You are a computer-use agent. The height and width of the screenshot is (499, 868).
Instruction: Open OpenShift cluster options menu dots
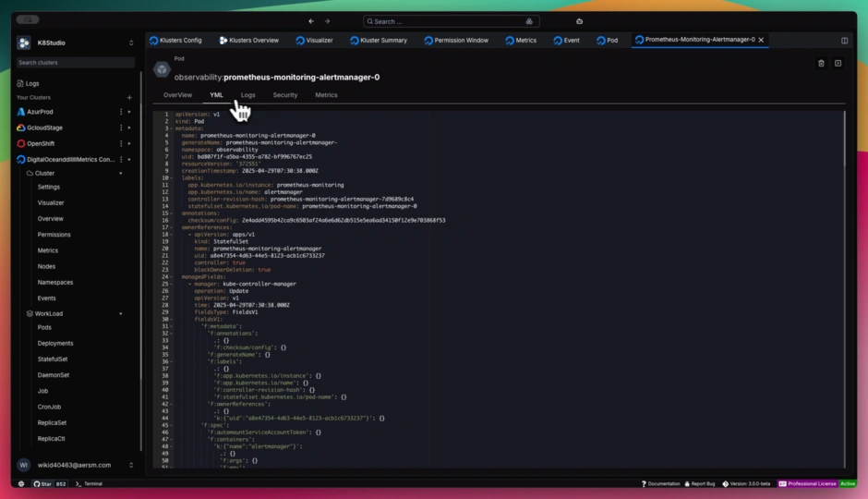[x=121, y=143]
